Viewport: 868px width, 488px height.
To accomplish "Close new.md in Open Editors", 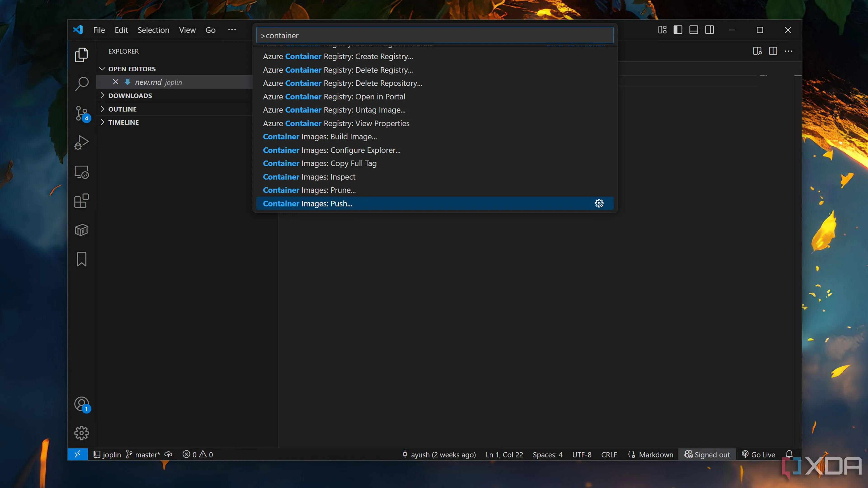I will [116, 82].
